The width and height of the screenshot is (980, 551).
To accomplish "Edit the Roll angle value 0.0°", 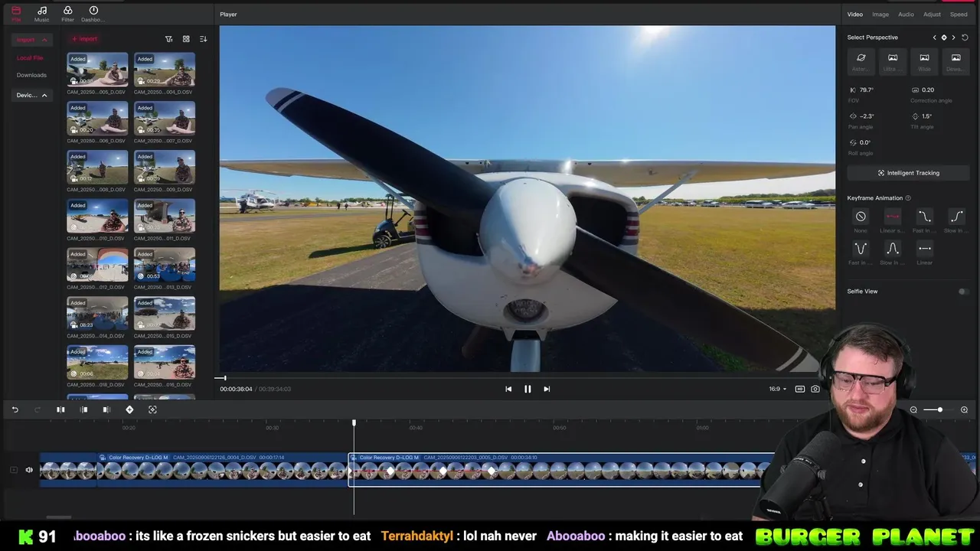I will click(x=865, y=142).
